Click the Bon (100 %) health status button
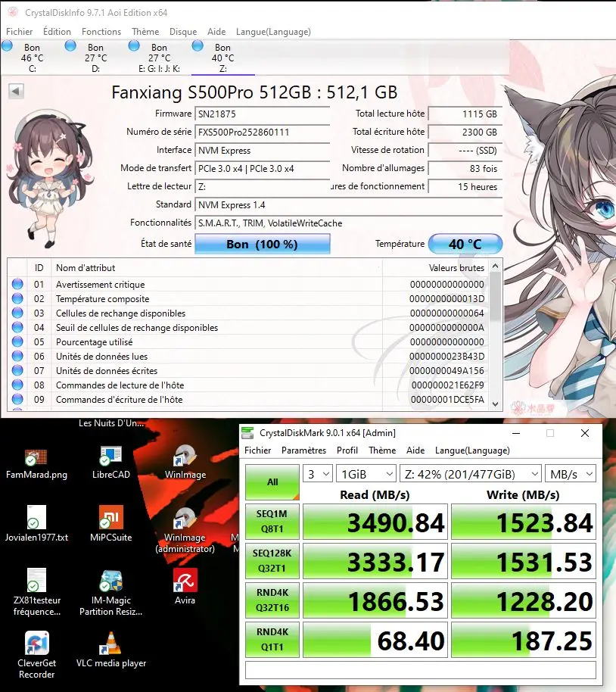Image resolution: width=616 pixels, height=692 pixels. click(x=262, y=244)
